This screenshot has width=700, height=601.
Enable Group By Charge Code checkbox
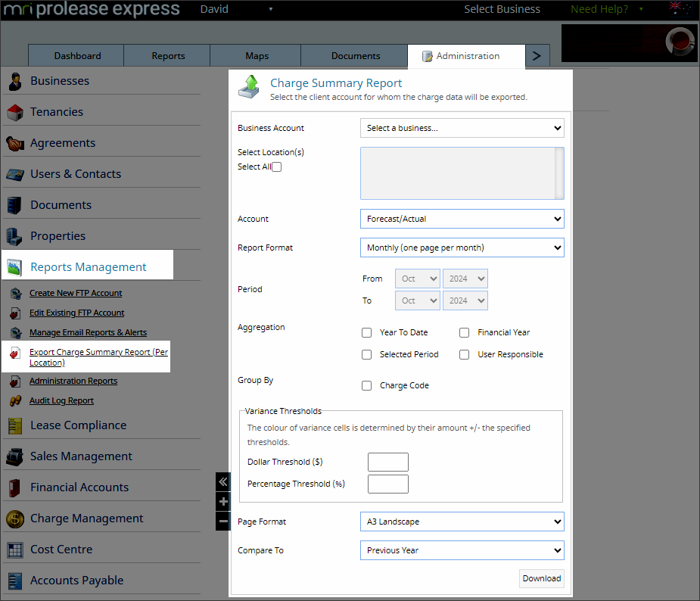point(366,386)
